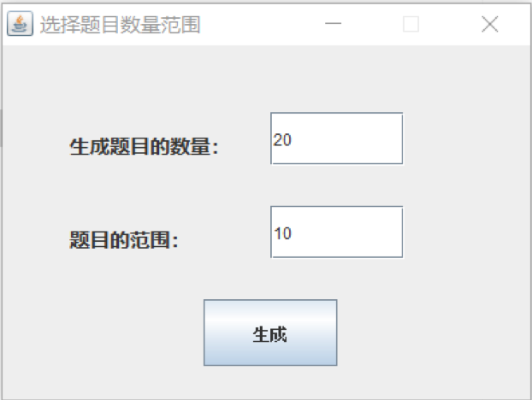Click the greyed-out maximize button
This screenshot has width=532, height=400.
pyautogui.click(x=411, y=24)
